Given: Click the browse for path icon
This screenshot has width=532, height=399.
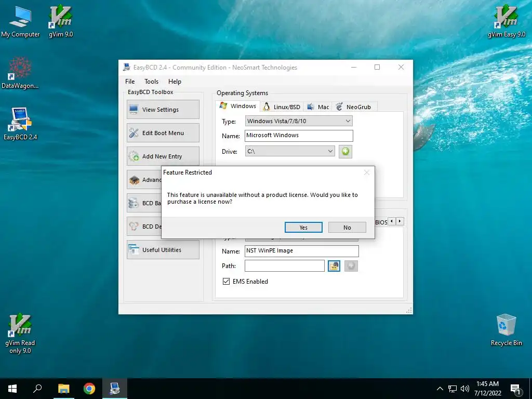Looking at the screenshot, I should 334,265.
